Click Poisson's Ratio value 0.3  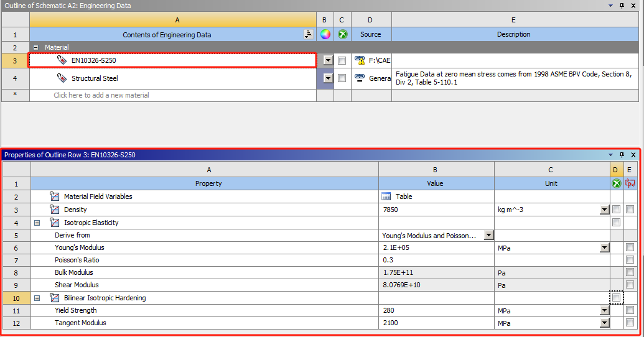point(388,260)
